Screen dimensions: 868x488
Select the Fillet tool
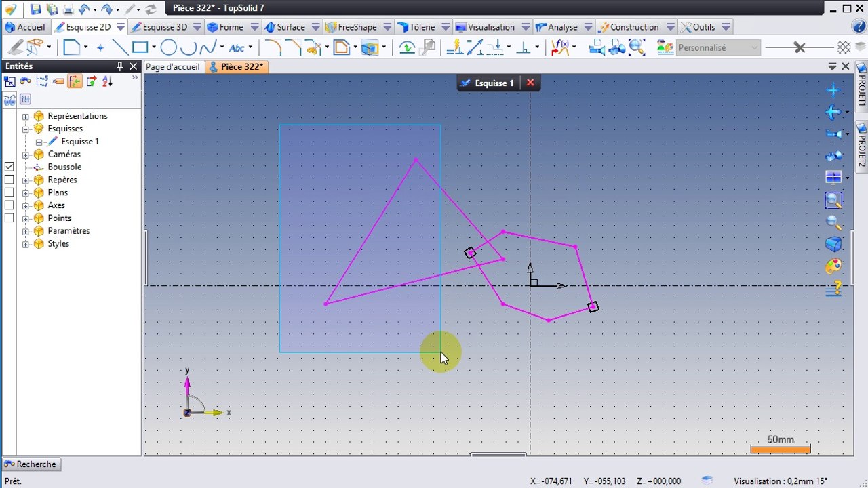pos(273,47)
